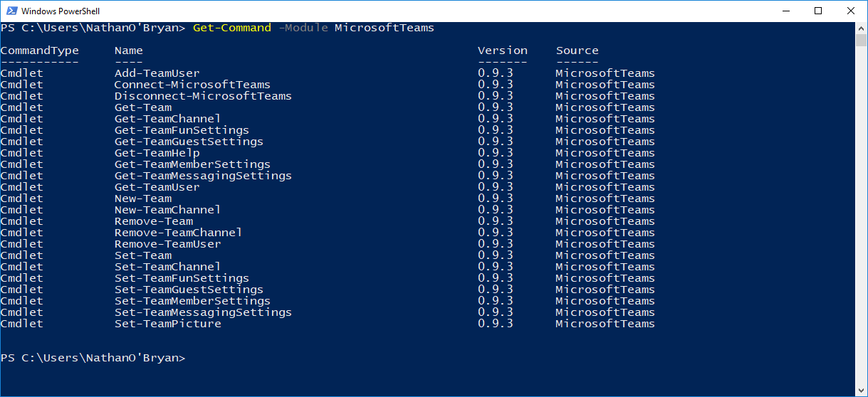Click the Add-TeamUser cmdlet name

[x=157, y=73]
